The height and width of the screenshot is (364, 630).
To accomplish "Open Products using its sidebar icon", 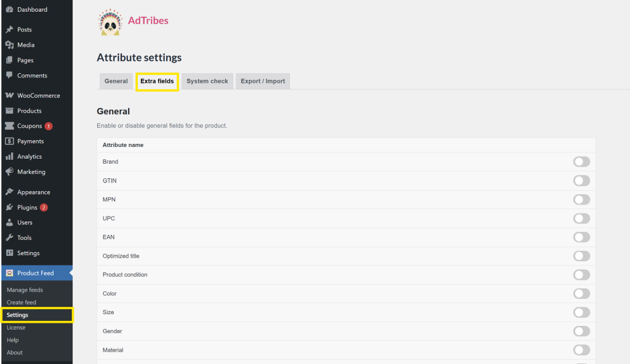I will point(9,110).
